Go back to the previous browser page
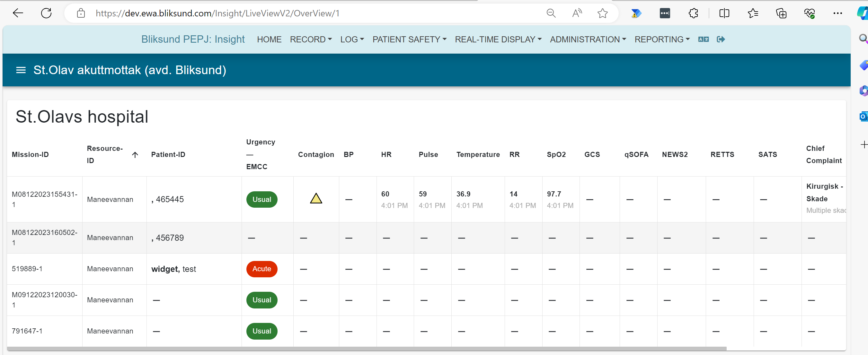Screen dimensions: 868x355 18,13
